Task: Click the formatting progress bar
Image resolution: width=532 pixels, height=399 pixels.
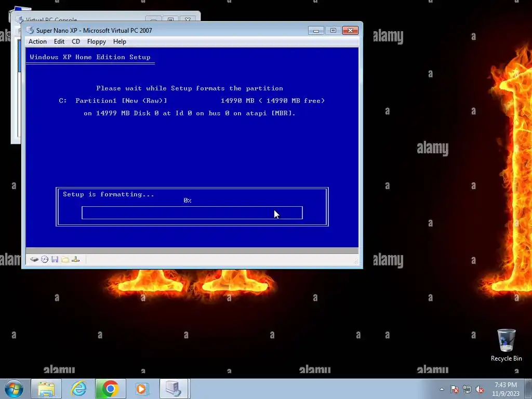Action: (192, 212)
